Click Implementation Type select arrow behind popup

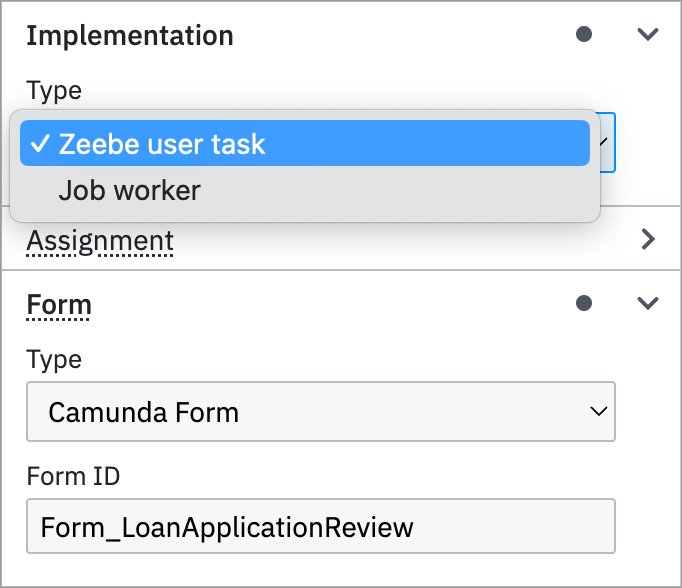[x=607, y=142]
